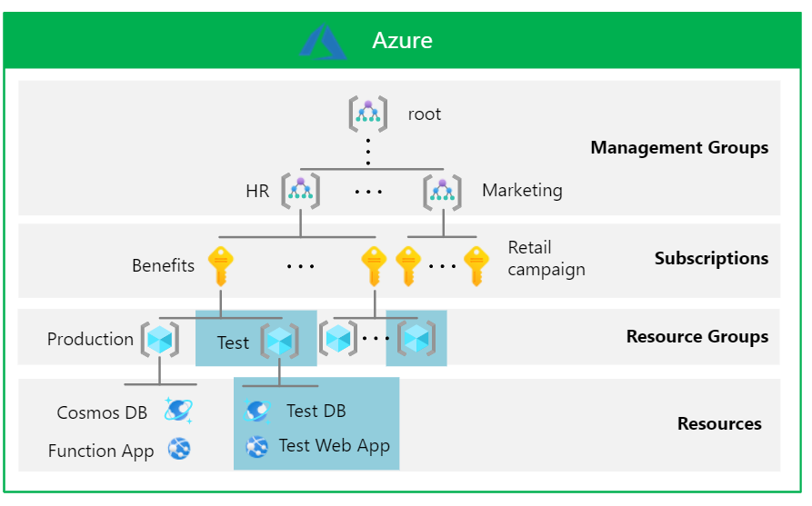Click the highlighted rightmost resource group icon
Image resolution: width=812 pixels, height=506 pixels.
[x=416, y=339]
